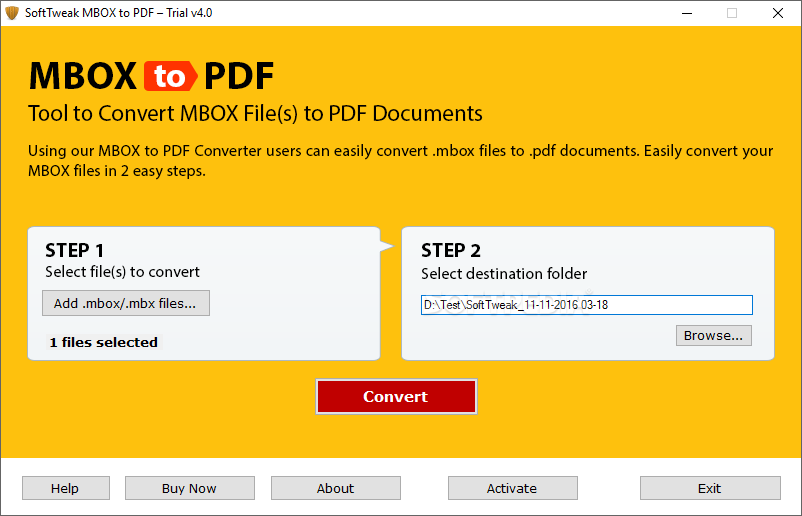Click the STEP 1 heading
The image size is (802, 516).
point(75,251)
